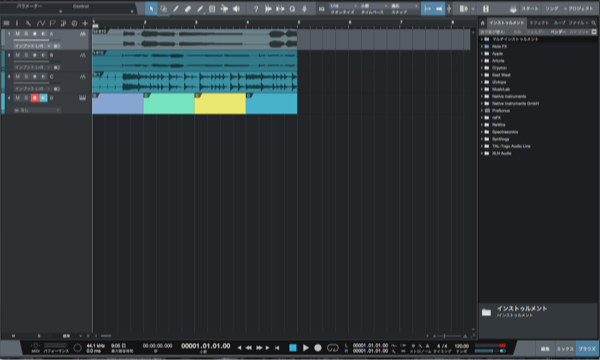This screenshot has width=600, height=360.
Task: Open the input dropdown on track A
Action: point(32,46)
